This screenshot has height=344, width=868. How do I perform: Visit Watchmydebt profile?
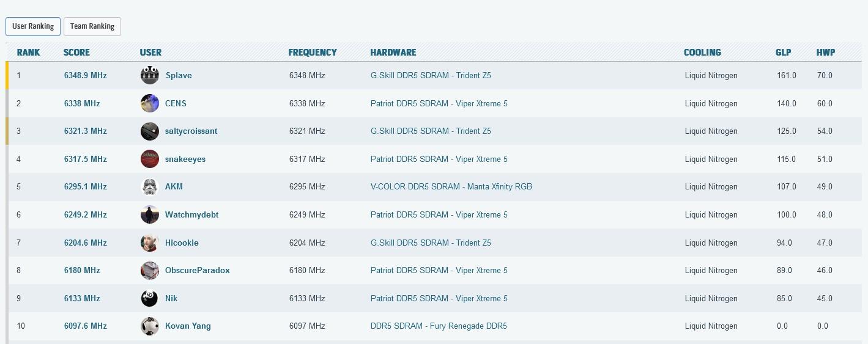click(x=191, y=214)
